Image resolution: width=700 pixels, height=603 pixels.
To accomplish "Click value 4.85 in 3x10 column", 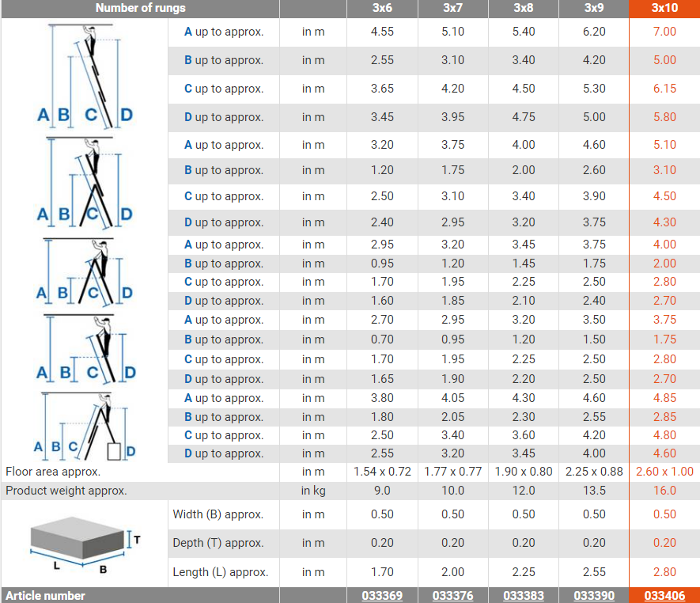I will [x=664, y=398].
